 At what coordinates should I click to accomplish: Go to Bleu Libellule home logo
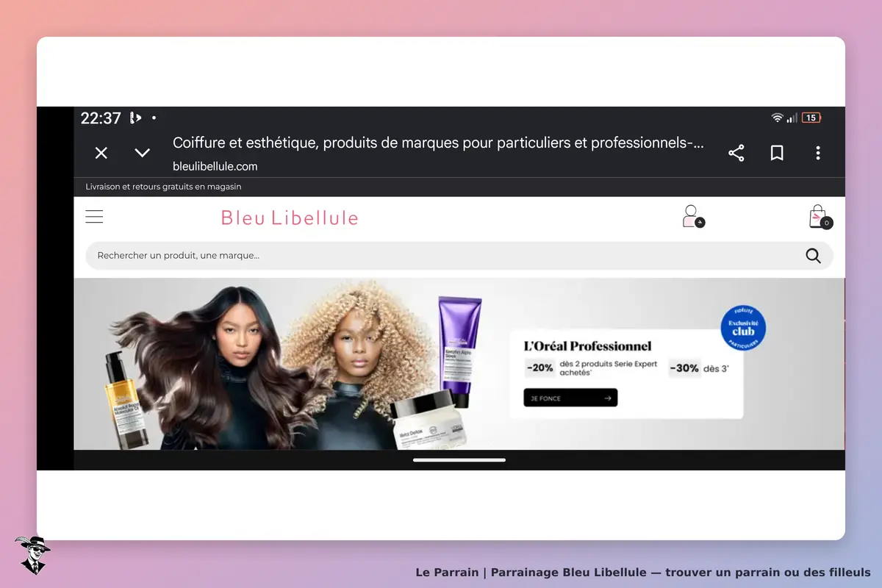(x=290, y=218)
